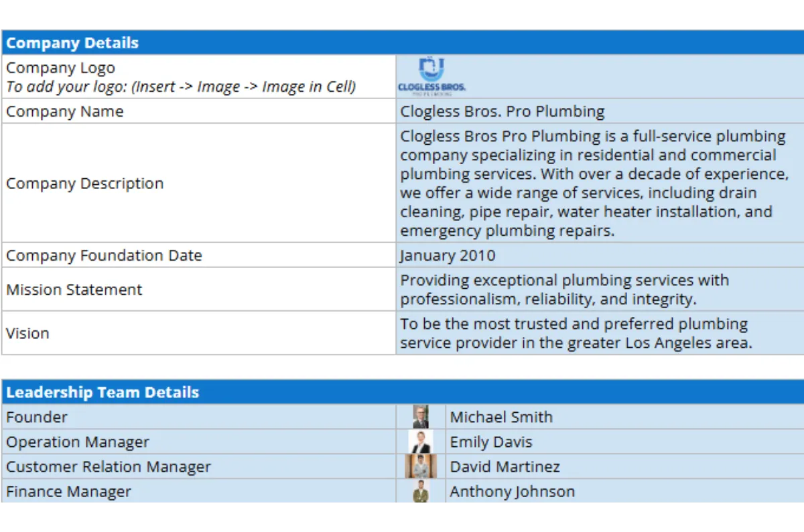This screenshot has height=532, width=804.
Task: Click the 'January 2010' foundation date cell
Action: pyautogui.click(x=599, y=256)
